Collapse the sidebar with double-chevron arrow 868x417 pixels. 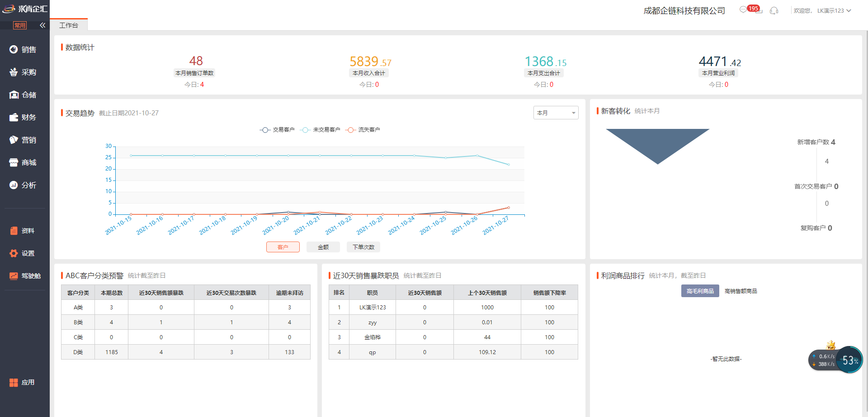pyautogui.click(x=42, y=25)
